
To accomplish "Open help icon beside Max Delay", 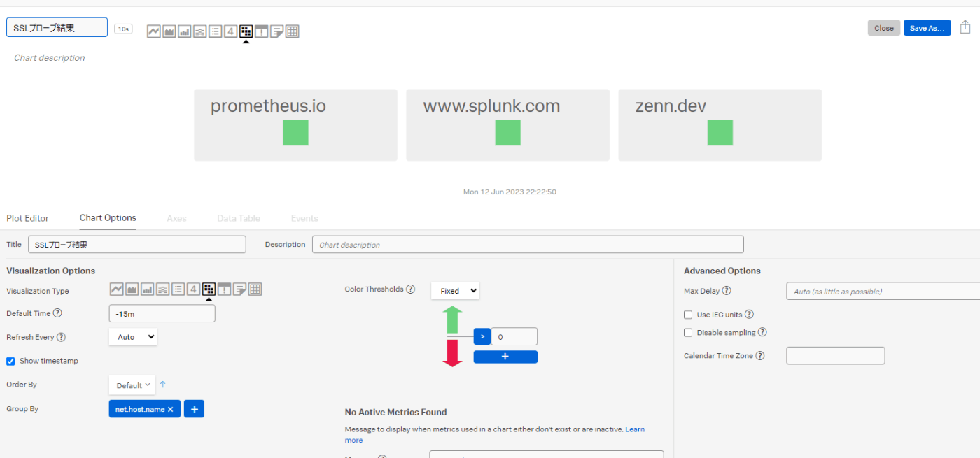I will pos(727,291).
